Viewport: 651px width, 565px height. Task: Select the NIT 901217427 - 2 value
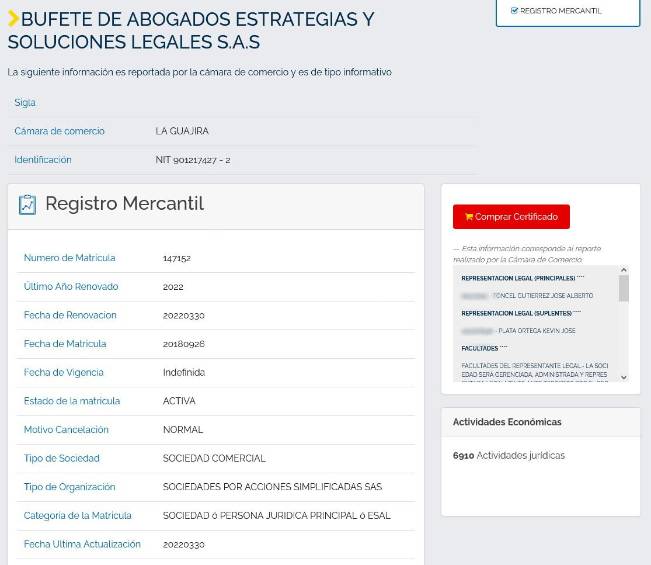coord(193,160)
